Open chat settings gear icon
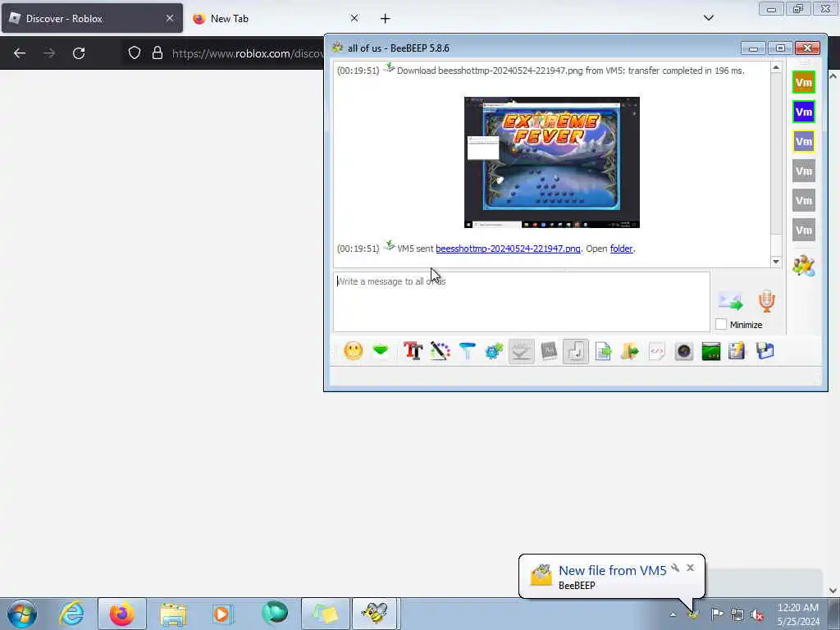 tap(494, 351)
